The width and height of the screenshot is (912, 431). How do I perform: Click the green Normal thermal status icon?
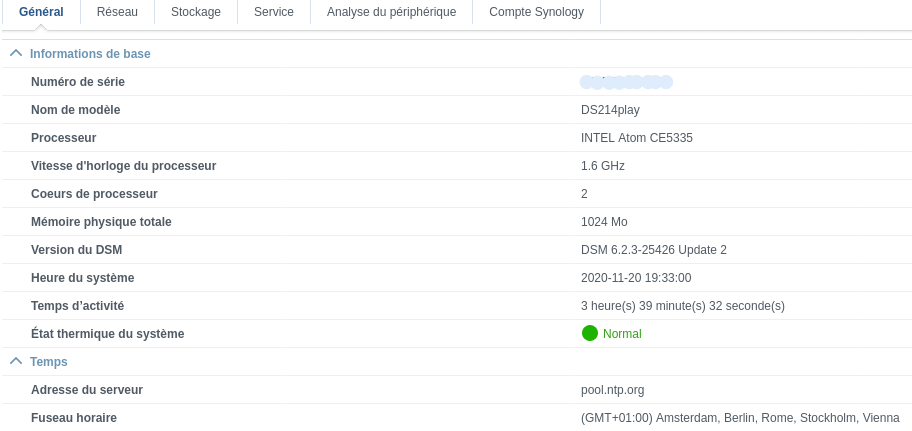589,333
